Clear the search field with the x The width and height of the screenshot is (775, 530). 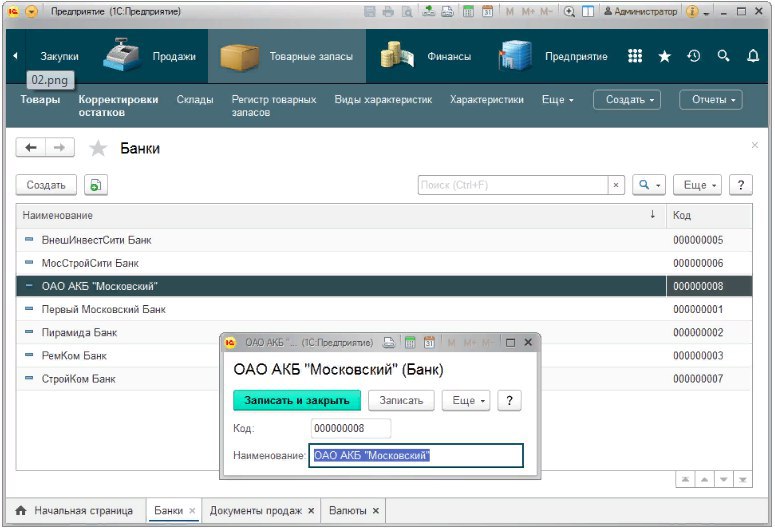coord(616,185)
